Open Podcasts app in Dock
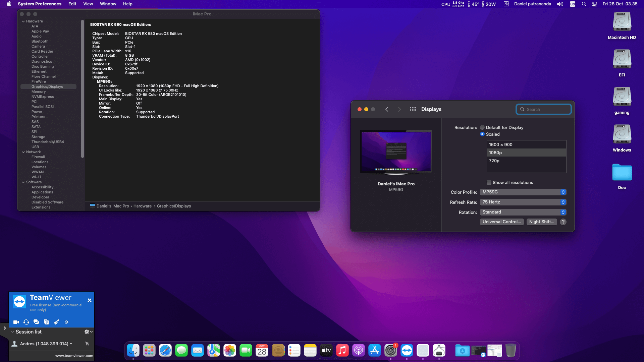The height and width of the screenshot is (362, 644). point(359,351)
